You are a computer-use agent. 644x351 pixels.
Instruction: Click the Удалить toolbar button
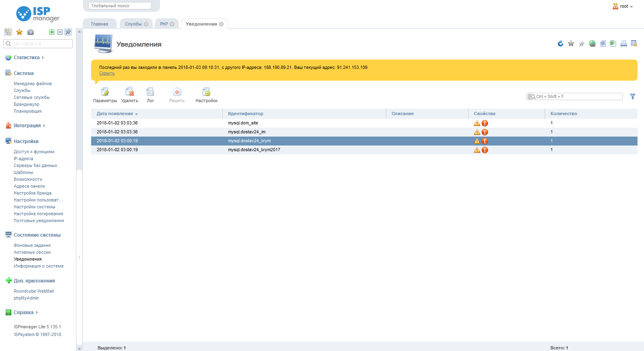tap(130, 95)
